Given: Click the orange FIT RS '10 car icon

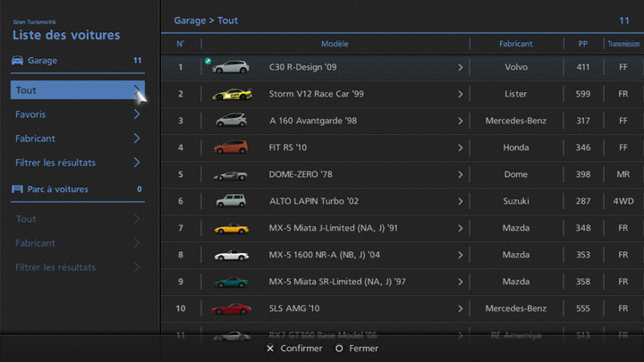Looking at the screenshot, I should tap(231, 147).
